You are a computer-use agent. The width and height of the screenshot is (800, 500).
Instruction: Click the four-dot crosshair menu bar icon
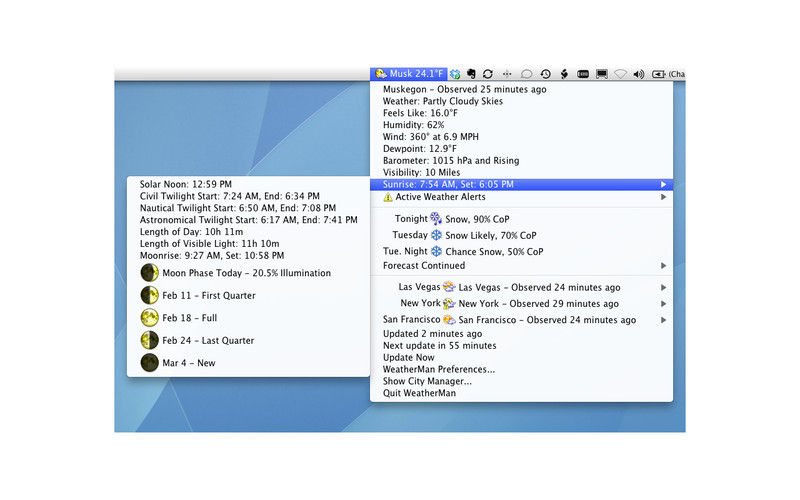tap(507, 74)
